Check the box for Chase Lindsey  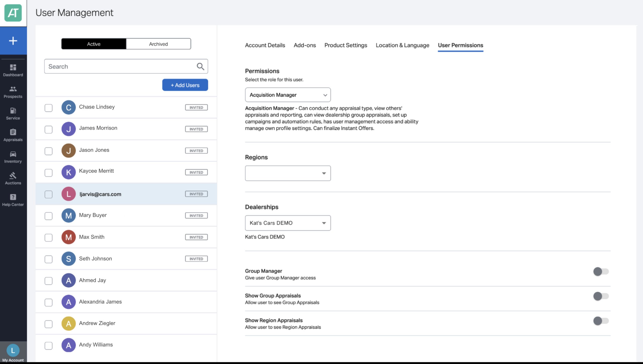pos(48,108)
